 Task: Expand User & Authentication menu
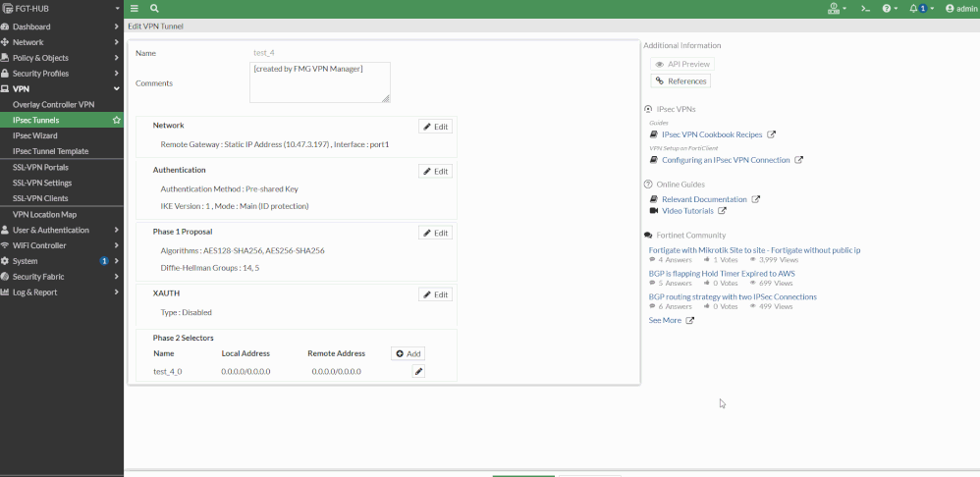[61, 230]
